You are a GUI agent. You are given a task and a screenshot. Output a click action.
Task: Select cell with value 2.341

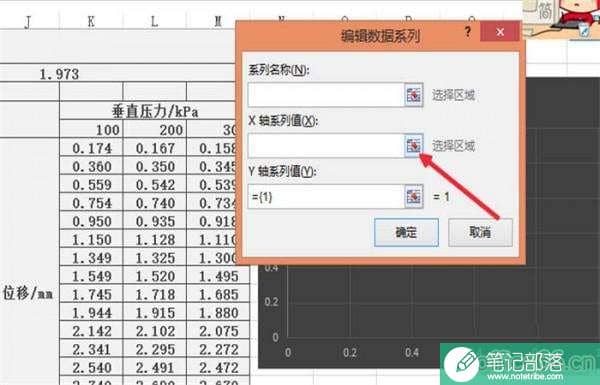click(x=91, y=349)
